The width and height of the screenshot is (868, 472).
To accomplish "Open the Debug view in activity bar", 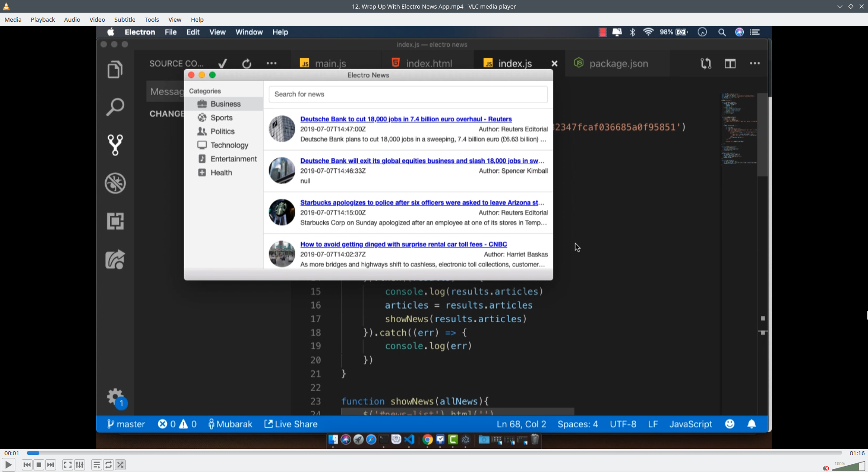I will (115, 183).
